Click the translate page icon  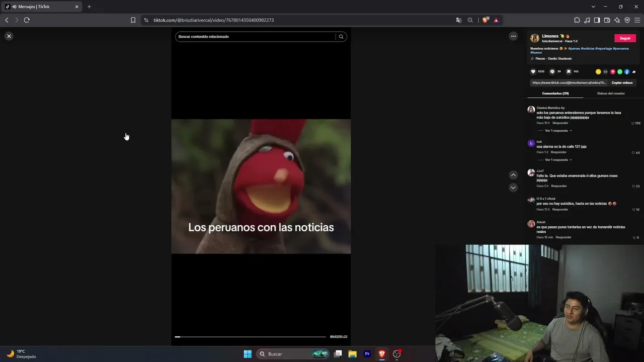458,20
